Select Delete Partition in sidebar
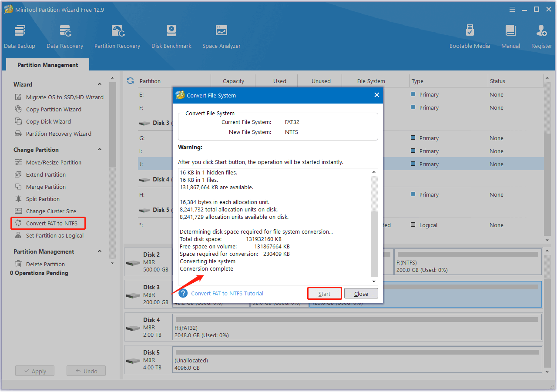The image size is (557, 392). (40, 264)
